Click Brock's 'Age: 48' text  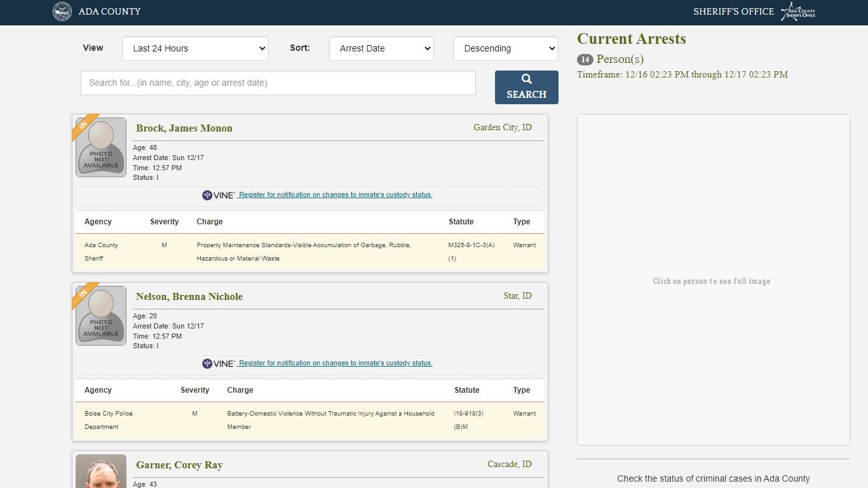coord(145,148)
